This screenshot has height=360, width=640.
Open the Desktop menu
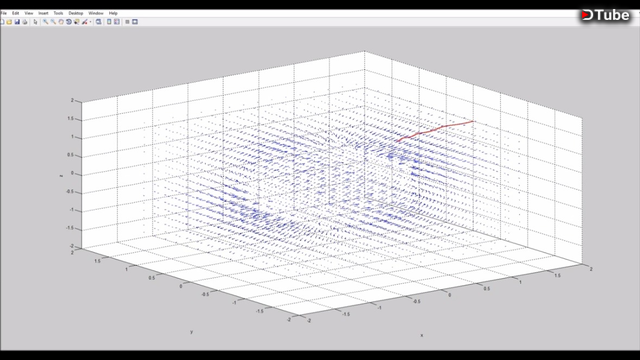click(x=76, y=13)
